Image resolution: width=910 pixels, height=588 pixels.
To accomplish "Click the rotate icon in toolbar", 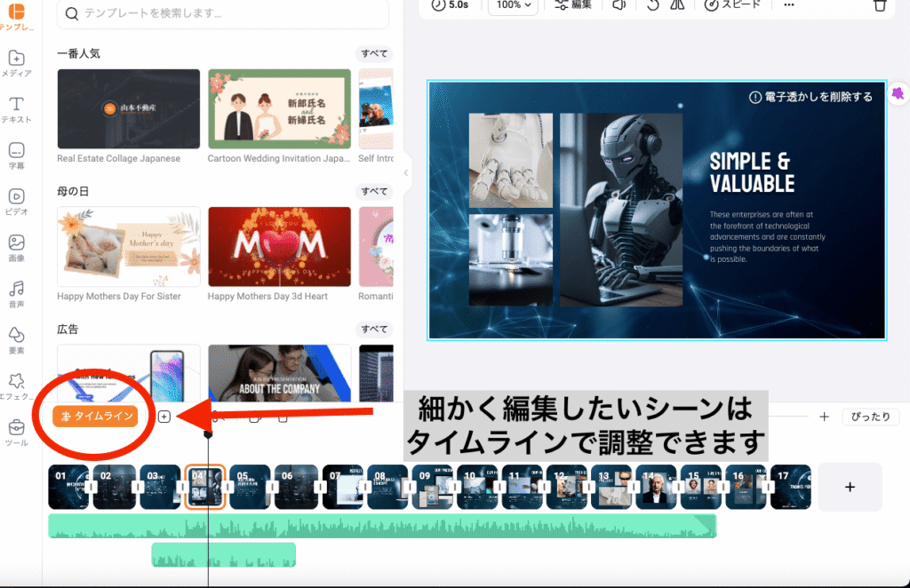I will (653, 4).
